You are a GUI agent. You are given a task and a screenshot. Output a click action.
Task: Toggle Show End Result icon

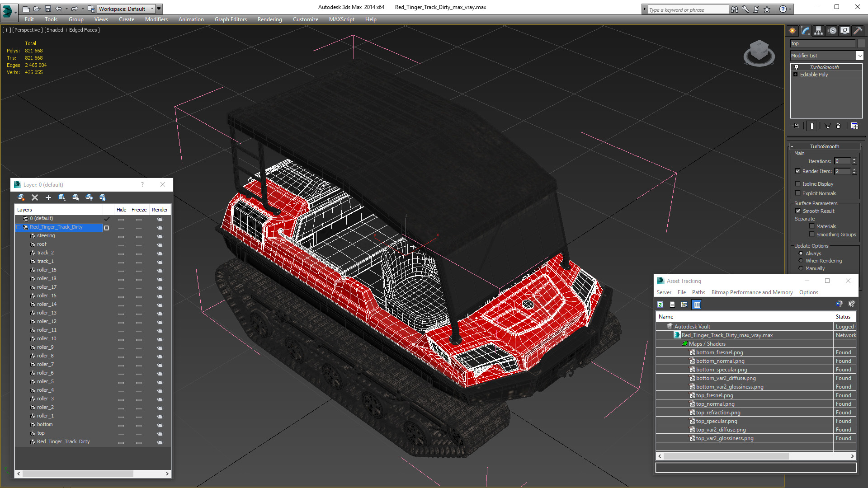[812, 126]
